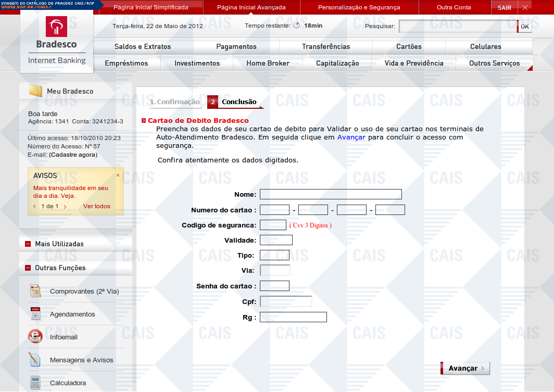Open the Saldos e Extratos menu
The width and height of the screenshot is (554, 392).
tap(143, 46)
